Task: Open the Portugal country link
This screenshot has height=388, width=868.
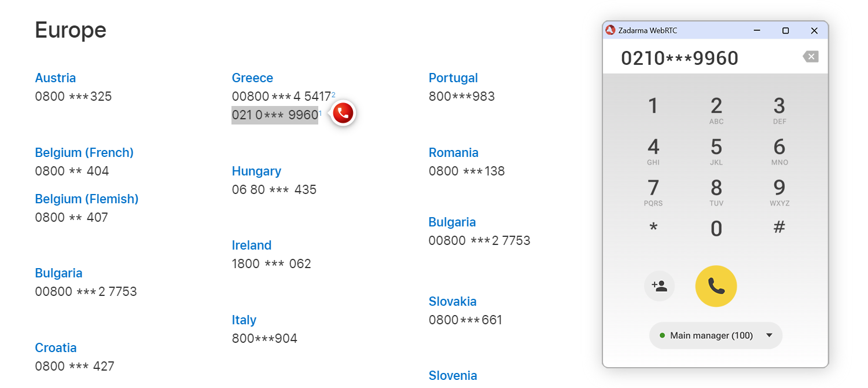Action: pyautogui.click(x=453, y=78)
